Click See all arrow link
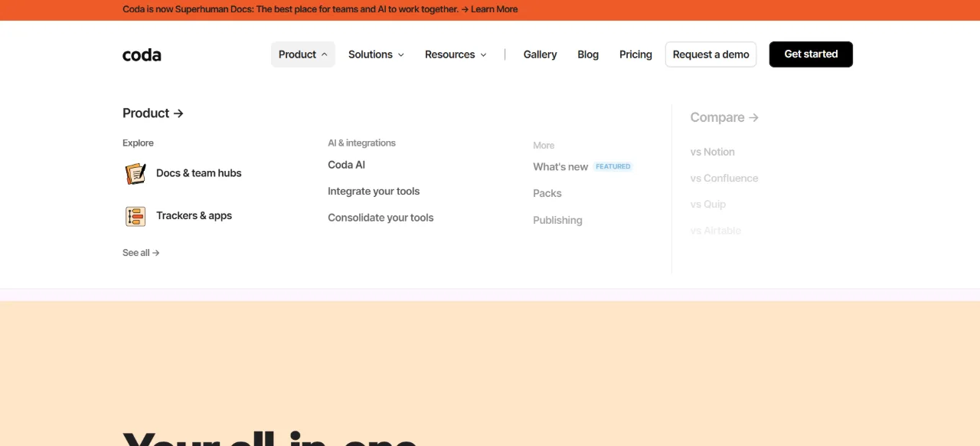Viewport: 980px width, 446px height. [141, 253]
